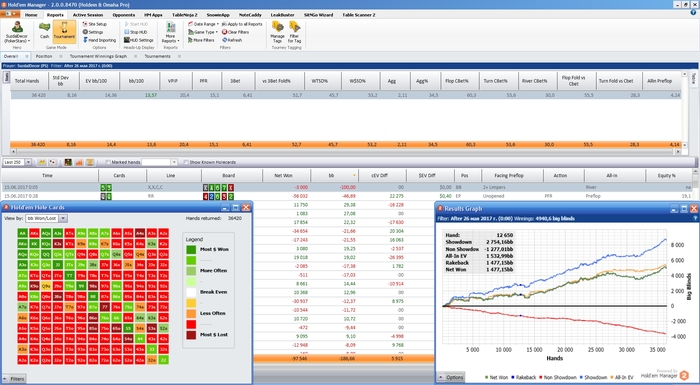This screenshot has height=385, width=700.
Task: Open the LeakBuster tab
Action: pyautogui.click(x=283, y=15)
